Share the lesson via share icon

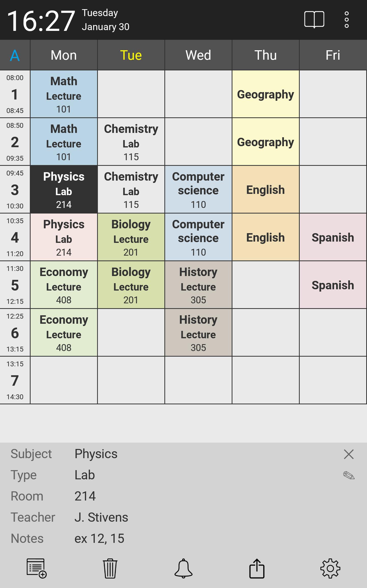coord(257,568)
